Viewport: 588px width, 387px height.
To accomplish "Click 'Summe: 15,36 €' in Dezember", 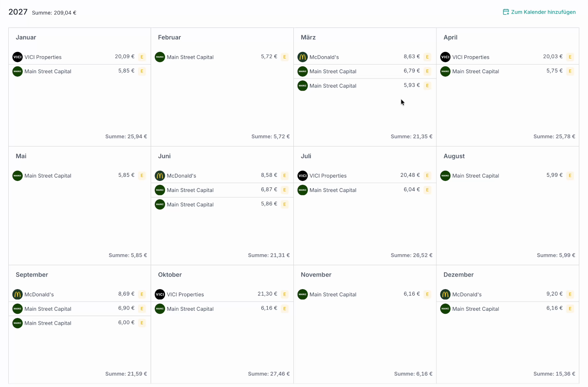I will 554,374.
